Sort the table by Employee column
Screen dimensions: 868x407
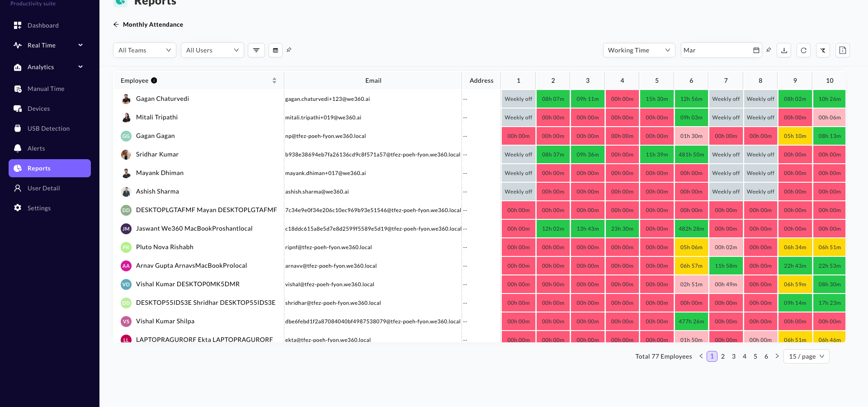click(x=274, y=80)
